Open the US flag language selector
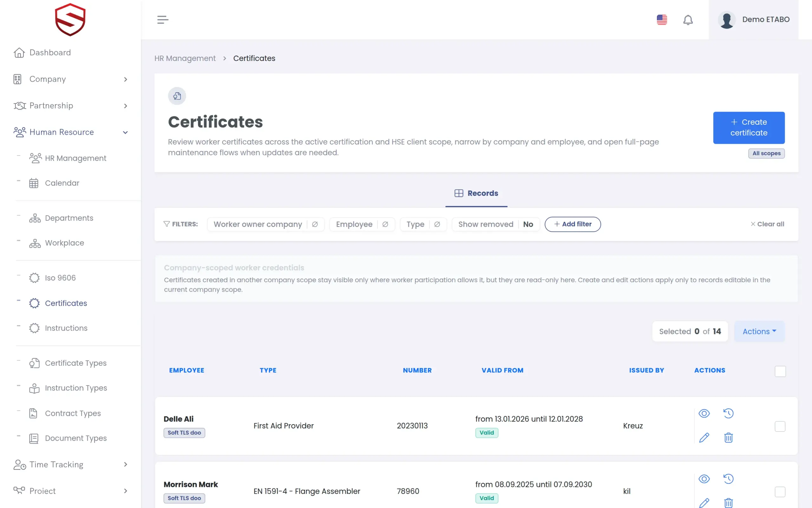Screen dimensions: 812x508 point(662,19)
